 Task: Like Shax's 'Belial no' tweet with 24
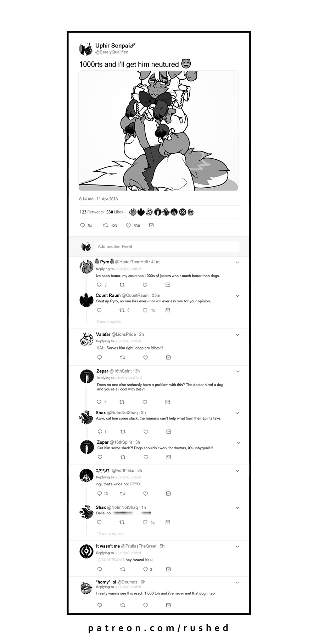pos(145,522)
